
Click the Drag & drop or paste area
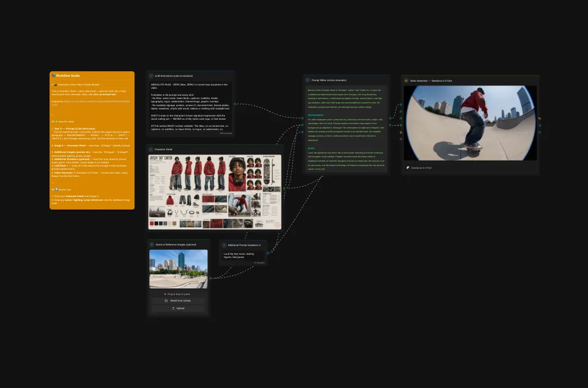[x=178, y=294]
